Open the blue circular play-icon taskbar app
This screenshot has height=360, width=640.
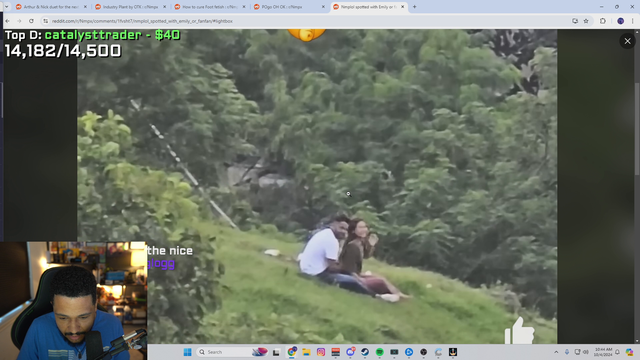click(x=409, y=352)
